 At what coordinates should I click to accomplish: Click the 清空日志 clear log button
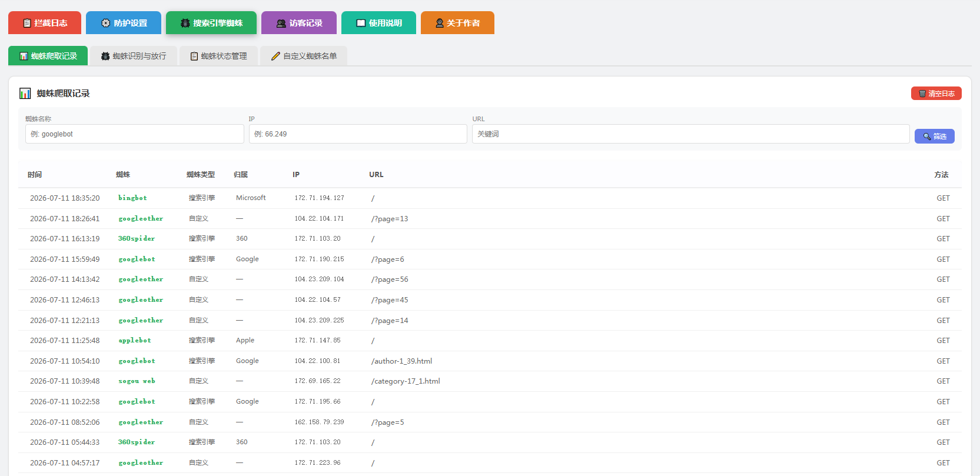(936, 93)
